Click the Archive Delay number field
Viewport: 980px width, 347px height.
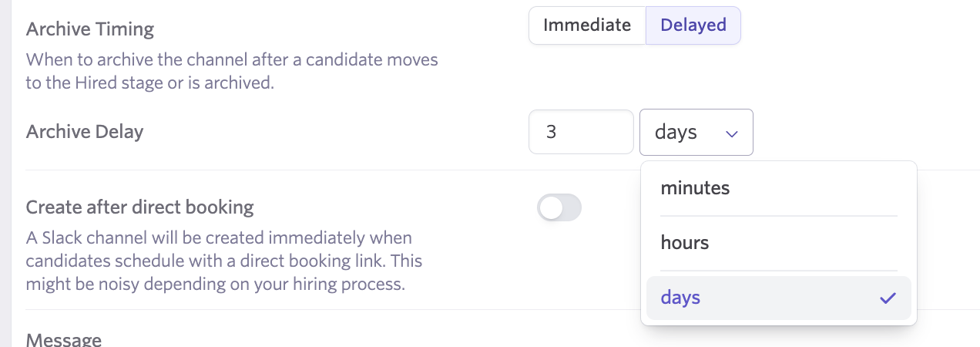(581, 133)
